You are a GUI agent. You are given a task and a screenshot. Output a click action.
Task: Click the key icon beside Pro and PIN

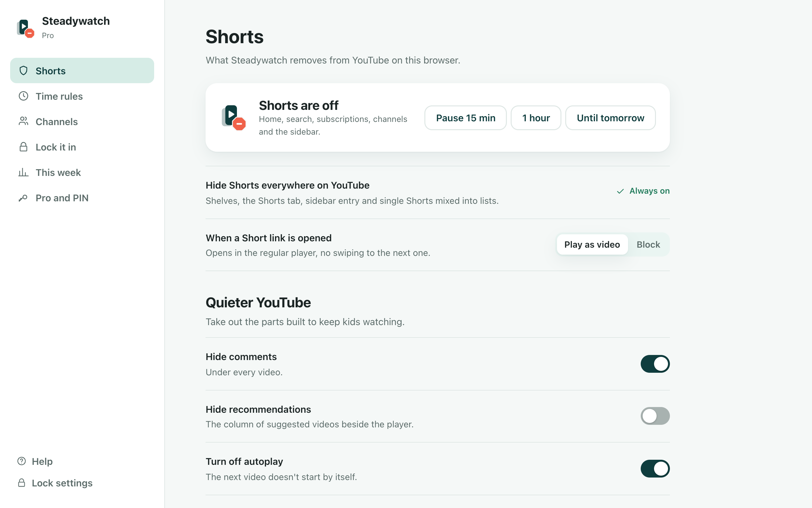pyautogui.click(x=23, y=198)
